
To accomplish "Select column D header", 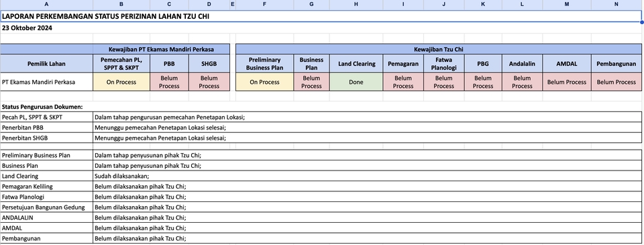I will (x=209, y=5).
